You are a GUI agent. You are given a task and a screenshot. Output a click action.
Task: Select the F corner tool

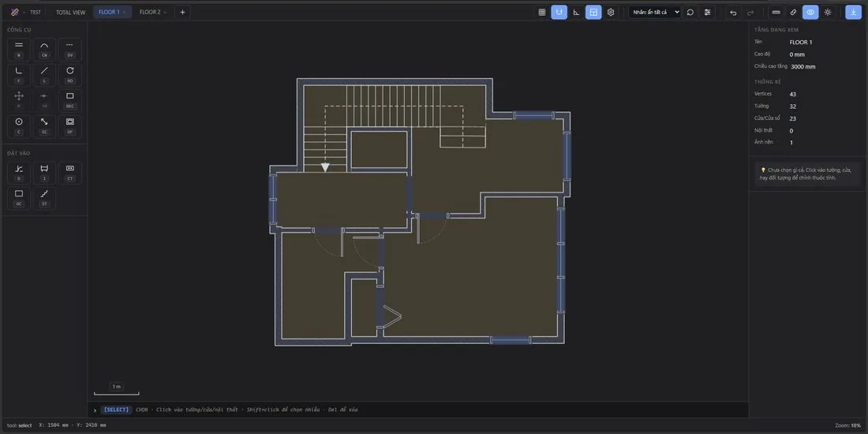(19, 75)
